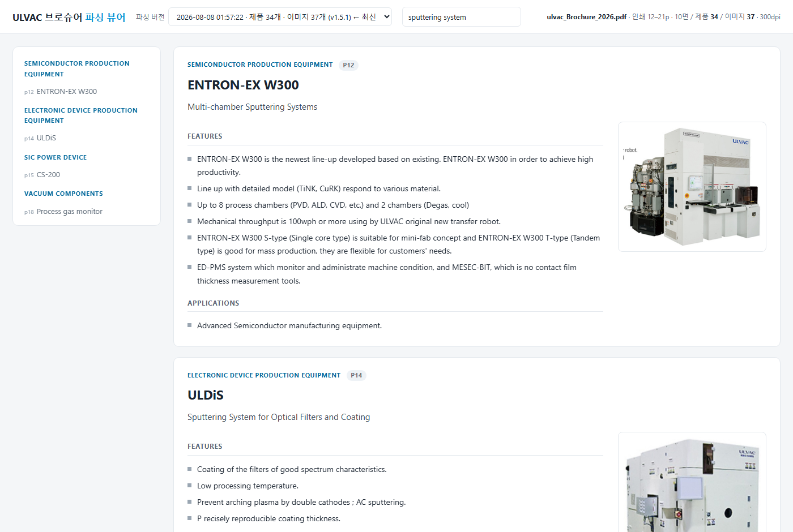Click the ULDiS card category label
Viewport: 793px width, 532px height.
[x=264, y=375]
